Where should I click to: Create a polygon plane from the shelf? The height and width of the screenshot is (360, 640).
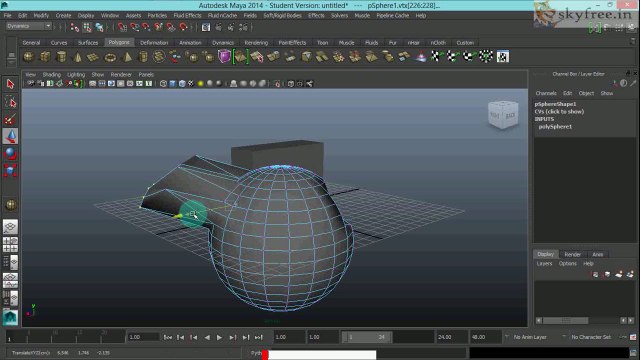[x=93, y=57]
